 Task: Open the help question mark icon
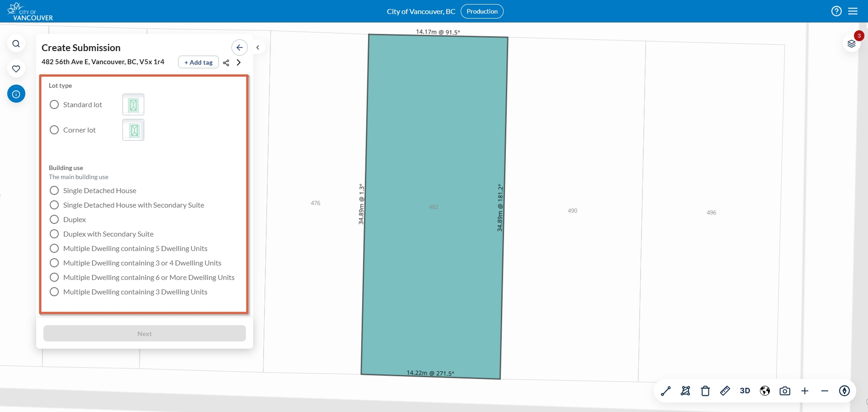[x=836, y=11]
